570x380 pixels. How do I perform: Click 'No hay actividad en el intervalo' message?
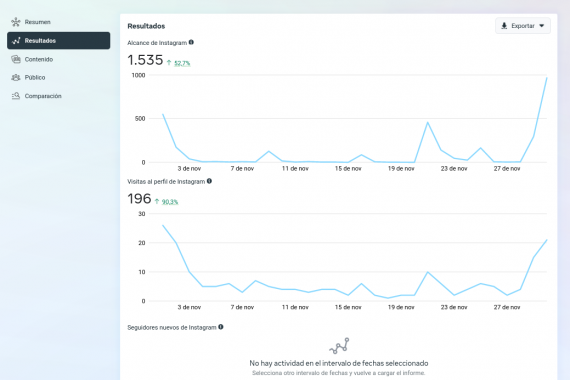point(338,363)
